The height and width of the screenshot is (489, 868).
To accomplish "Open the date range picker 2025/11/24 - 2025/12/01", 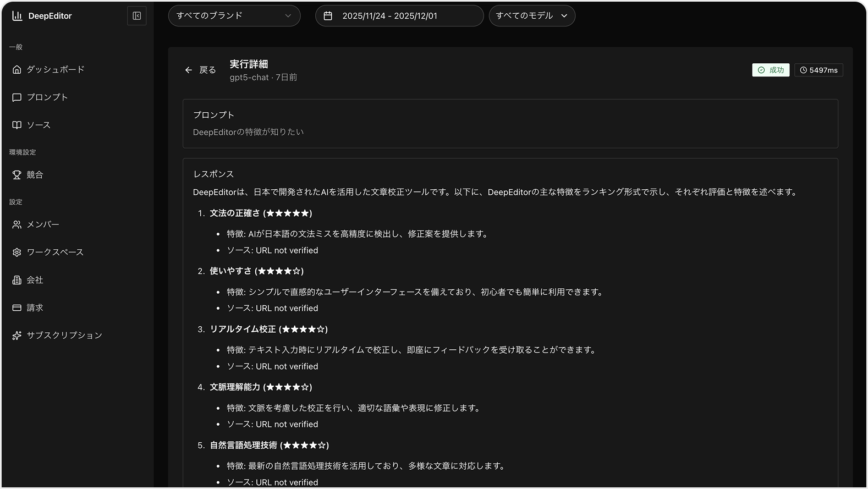I will pyautogui.click(x=399, y=16).
